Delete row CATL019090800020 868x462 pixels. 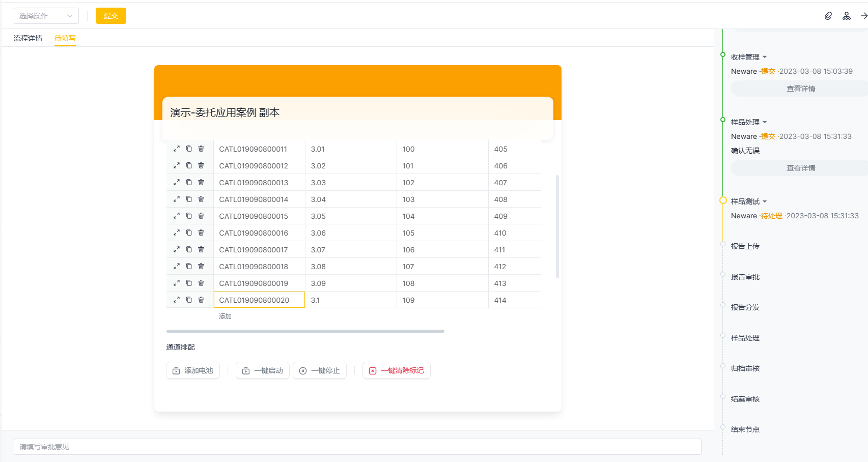point(201,300)
